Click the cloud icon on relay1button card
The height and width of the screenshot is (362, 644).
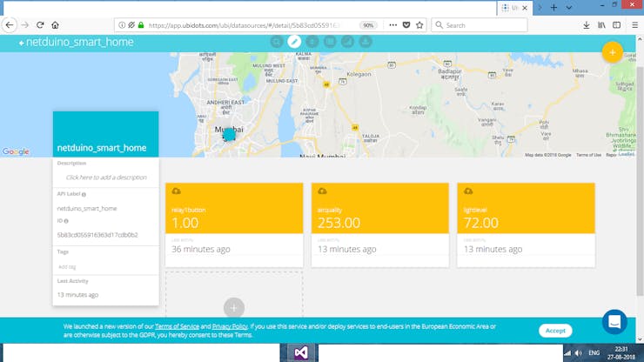pyautogui.click(x=176, y=191)
